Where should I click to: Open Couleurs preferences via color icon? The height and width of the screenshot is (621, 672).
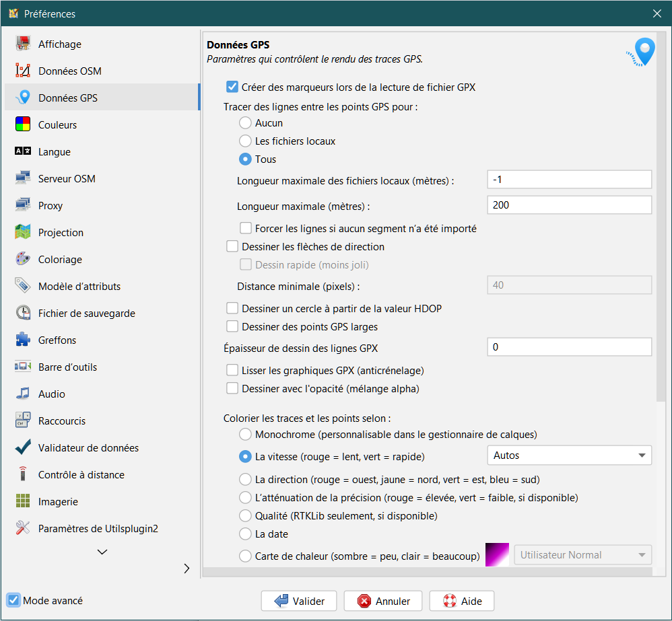(23, 125)
